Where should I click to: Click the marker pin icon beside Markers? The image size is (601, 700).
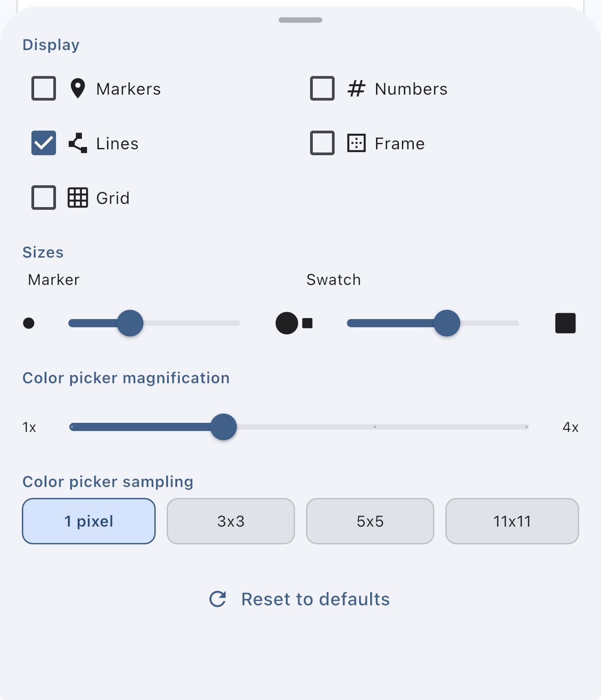[x=78, y=88]
